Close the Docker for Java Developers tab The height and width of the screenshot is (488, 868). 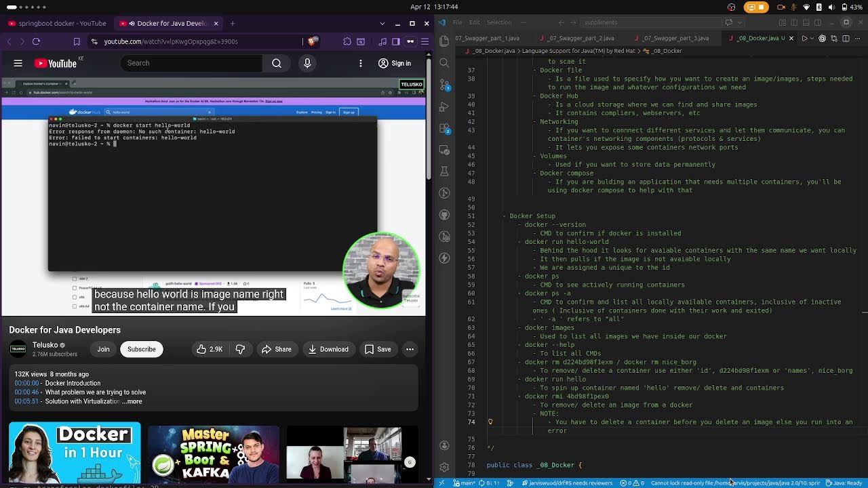click(x=216, y=23)
